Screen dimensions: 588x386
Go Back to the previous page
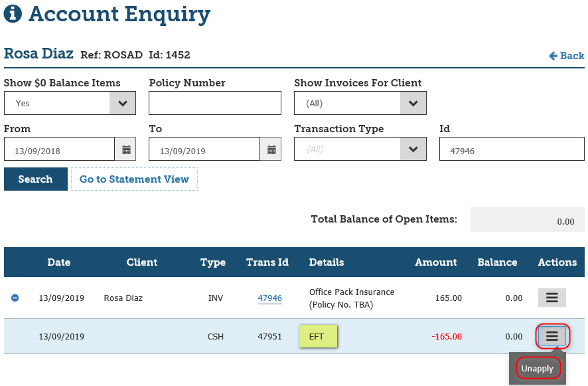[567, 56]
